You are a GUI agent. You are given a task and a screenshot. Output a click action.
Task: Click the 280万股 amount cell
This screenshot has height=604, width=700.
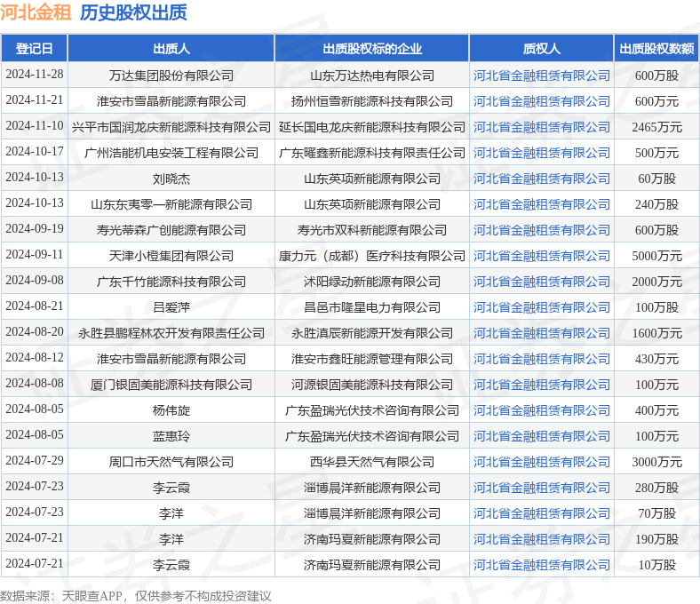pyautogui.click(x=656, y=488)
